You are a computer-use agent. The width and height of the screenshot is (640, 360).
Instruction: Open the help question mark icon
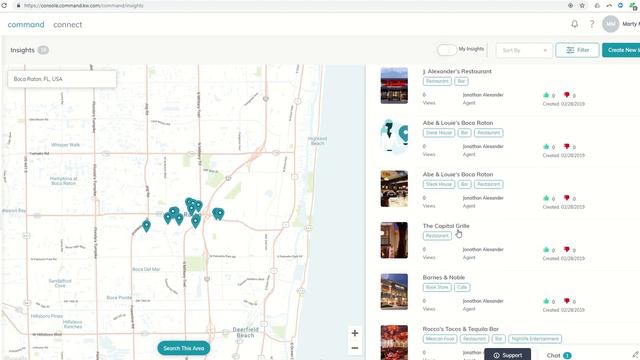click(x=592, y=24)
